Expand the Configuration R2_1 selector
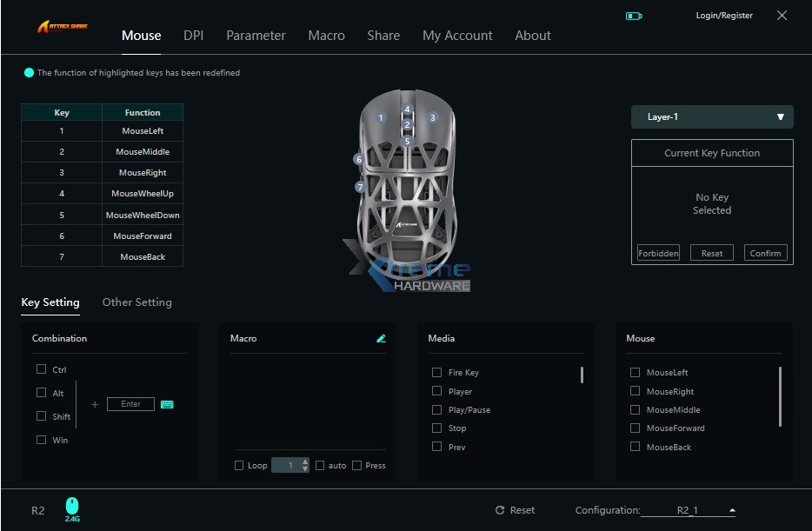This screenshot has height=531, width=812. point(732,510)
